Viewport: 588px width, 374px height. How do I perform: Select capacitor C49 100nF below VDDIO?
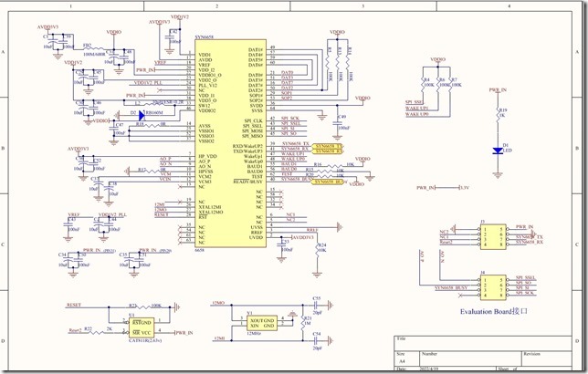(337, 123)
